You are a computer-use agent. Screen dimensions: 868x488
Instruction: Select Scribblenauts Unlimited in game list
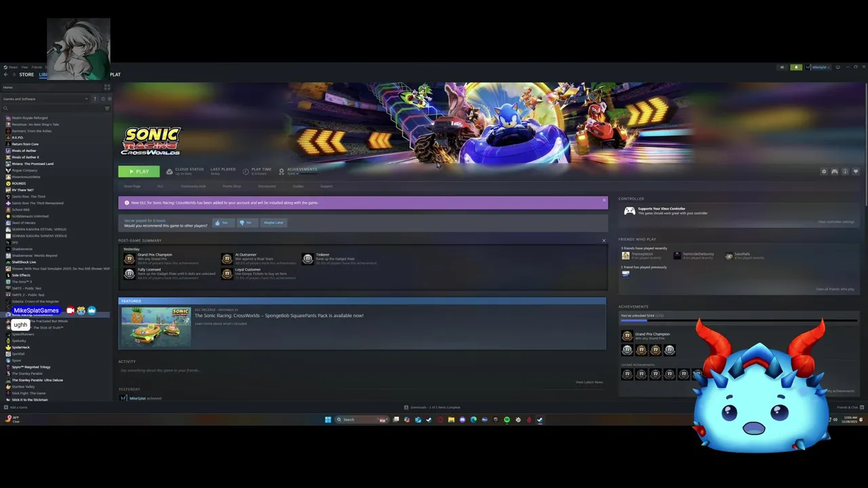click(x=30, y=216)
